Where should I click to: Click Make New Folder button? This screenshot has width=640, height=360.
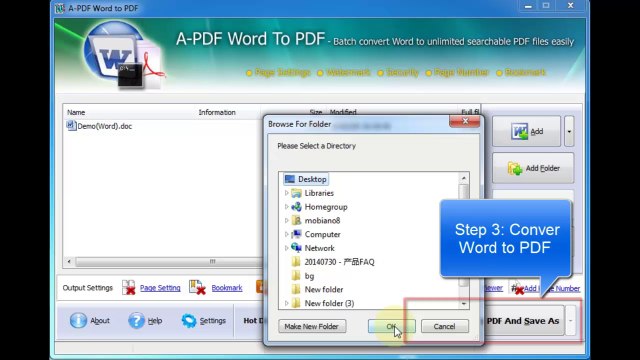[312, 326]
